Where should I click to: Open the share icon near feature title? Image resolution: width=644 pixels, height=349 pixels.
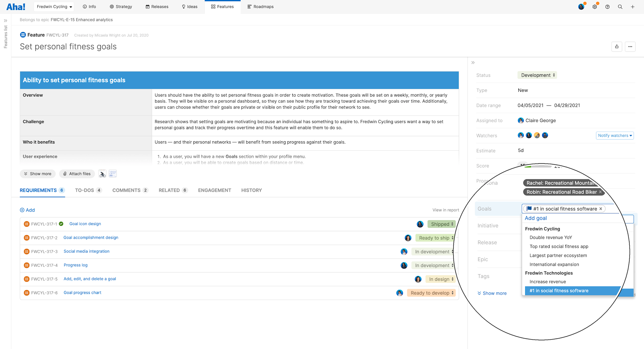617,46
